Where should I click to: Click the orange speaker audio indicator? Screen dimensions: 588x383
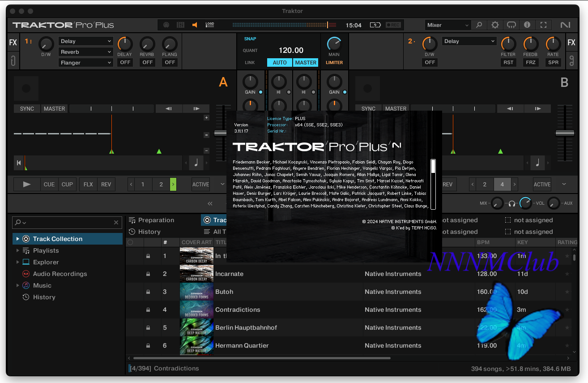tap(195, 25)
